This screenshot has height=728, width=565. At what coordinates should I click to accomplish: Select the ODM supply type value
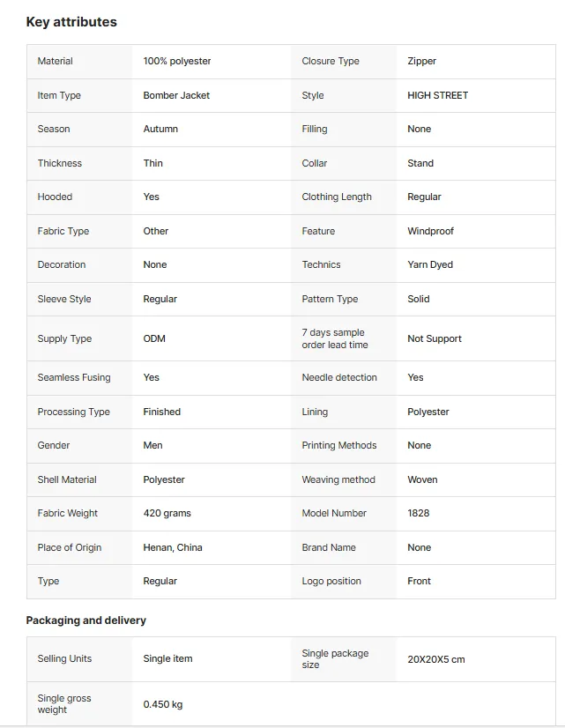click(x=154, y=338)
